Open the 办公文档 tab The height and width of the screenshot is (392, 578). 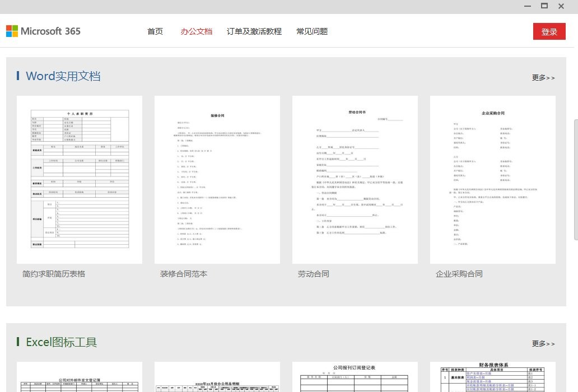point(196,31)
